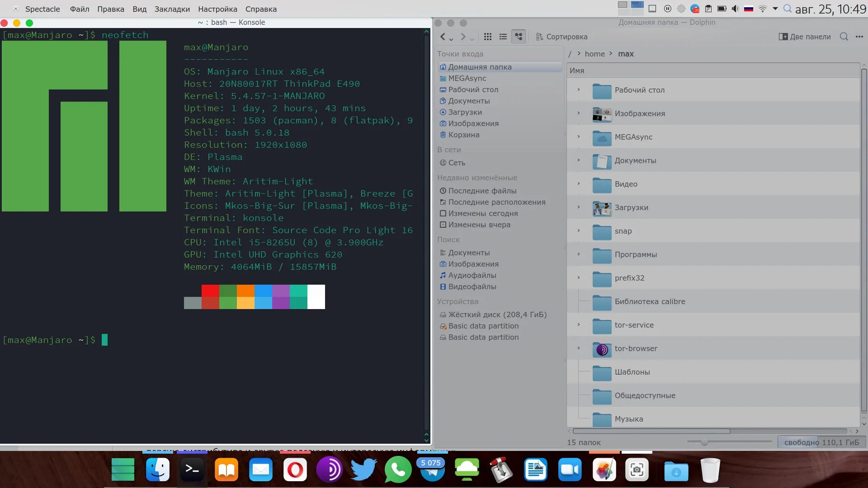The height and width of the screenshot is (488, 868).
Task: Launch WhatsApp from the dock
Action: click(x=398, y=470)
